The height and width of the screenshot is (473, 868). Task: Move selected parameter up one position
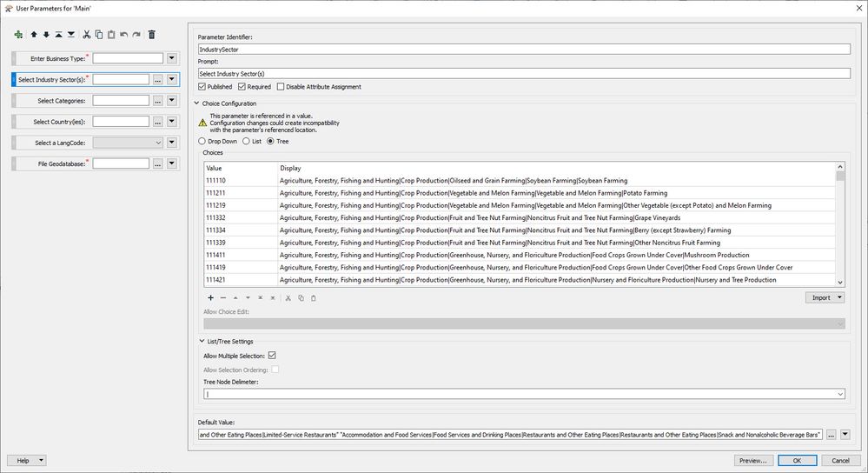(x=34, y=34)
